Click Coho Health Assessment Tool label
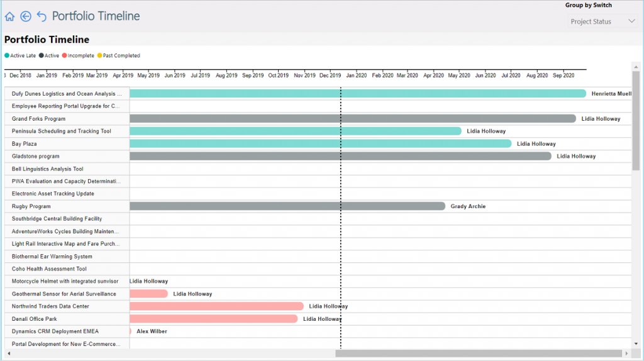 coord(49,269)
